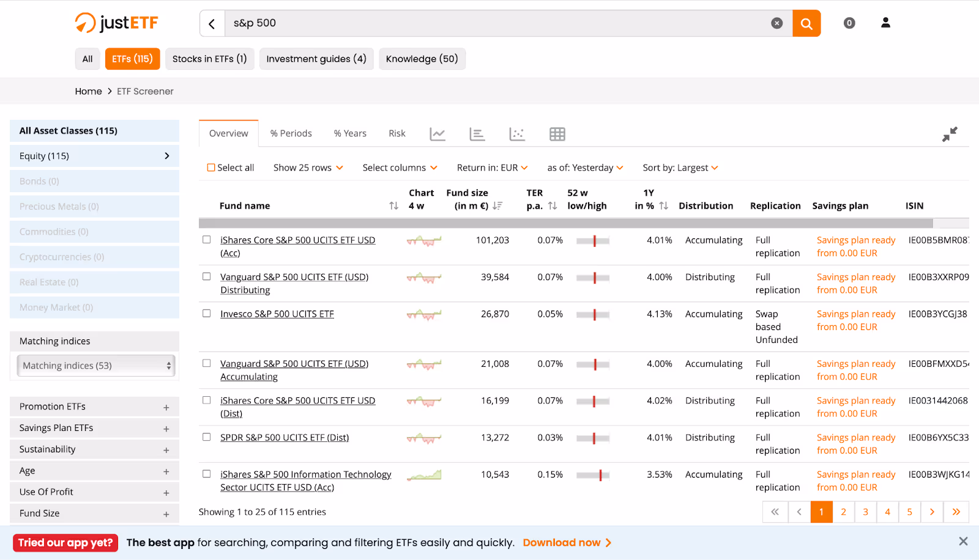
Task: Click the justETF logo
Action: pyautogui.click(x=116, y=23)
